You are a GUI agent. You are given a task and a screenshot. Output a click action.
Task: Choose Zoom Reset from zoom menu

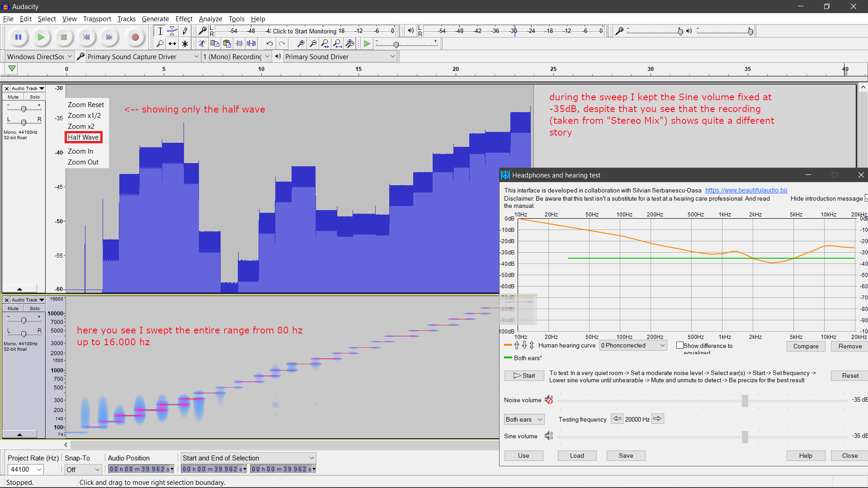click(x=86, y=104)
